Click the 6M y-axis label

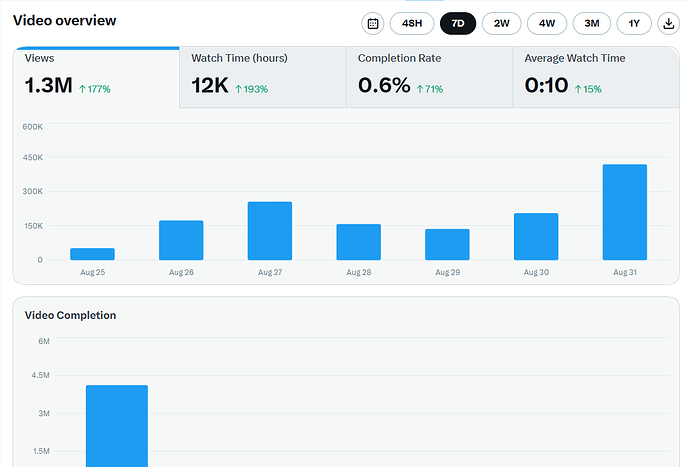click(x=44, y=342)
